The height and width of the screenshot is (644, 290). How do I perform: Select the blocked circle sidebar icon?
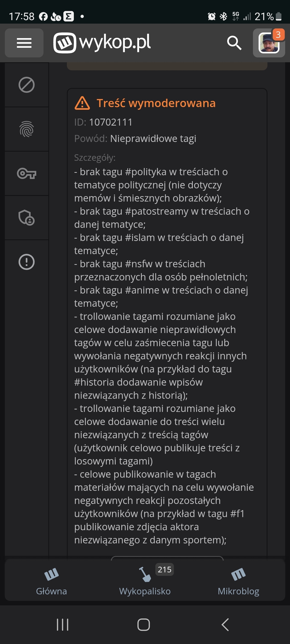(27, 85)
